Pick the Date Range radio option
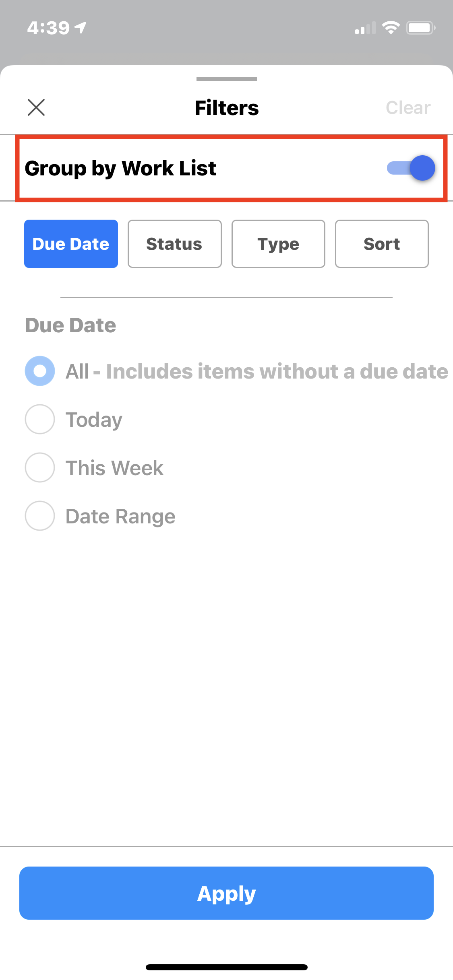The image size is (453, 980). pyautogui.click(x=40, y=516)
